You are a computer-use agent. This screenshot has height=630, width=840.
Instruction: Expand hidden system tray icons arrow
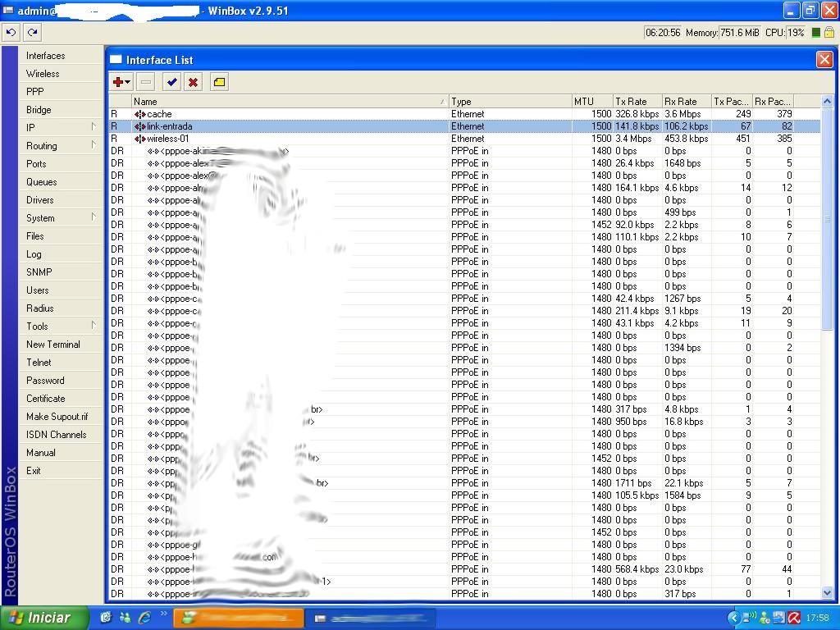(733, 619)
